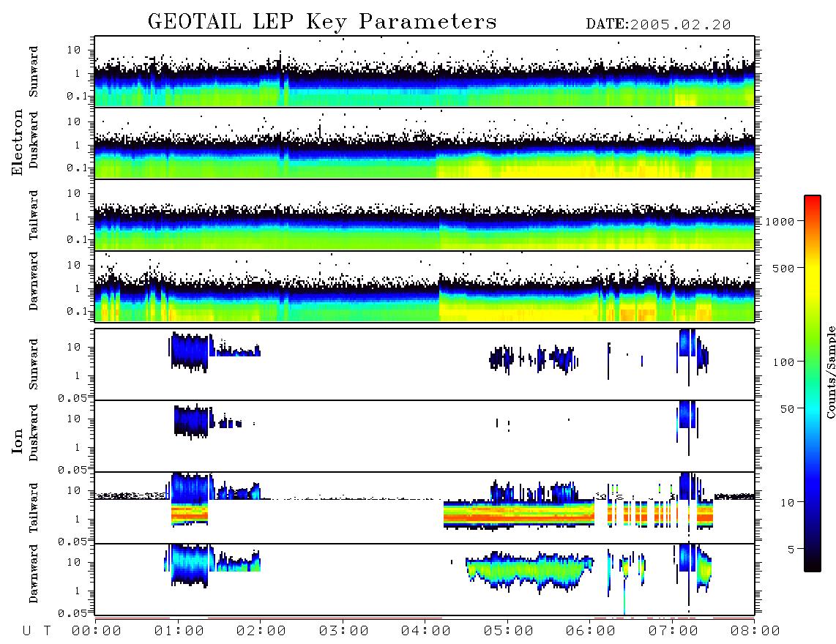Viewport: 836px width, 644px height.
Task: Select the "01:00" time tick label
Action: click(179, 631)
